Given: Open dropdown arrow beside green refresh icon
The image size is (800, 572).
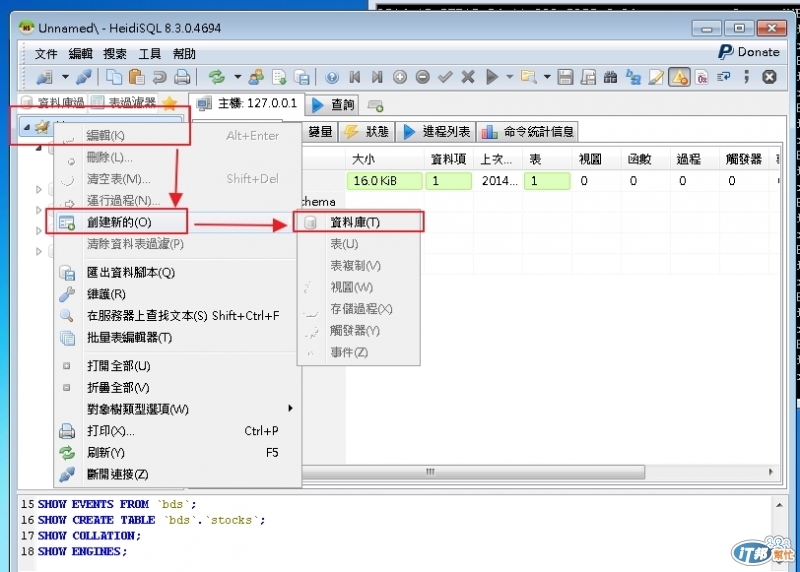Looking at the screenshot, I should pos(237,77).
